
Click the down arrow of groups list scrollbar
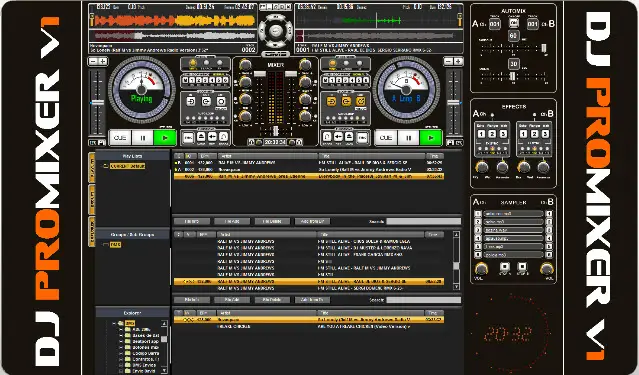tap(456, 287)
